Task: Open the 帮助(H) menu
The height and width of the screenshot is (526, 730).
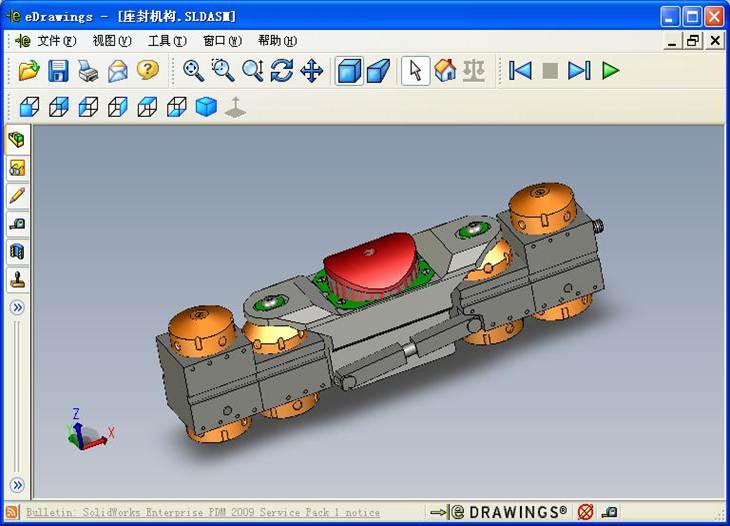Action: tap(278, 41)
